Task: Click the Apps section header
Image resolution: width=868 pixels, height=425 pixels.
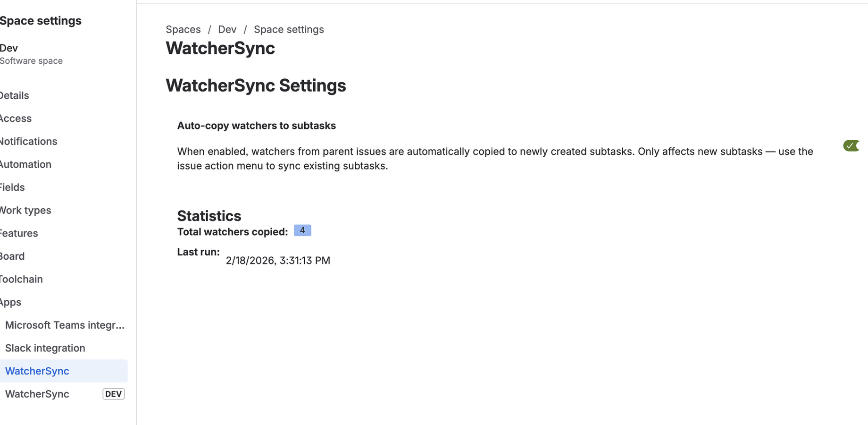Action: tap(10, 302)
